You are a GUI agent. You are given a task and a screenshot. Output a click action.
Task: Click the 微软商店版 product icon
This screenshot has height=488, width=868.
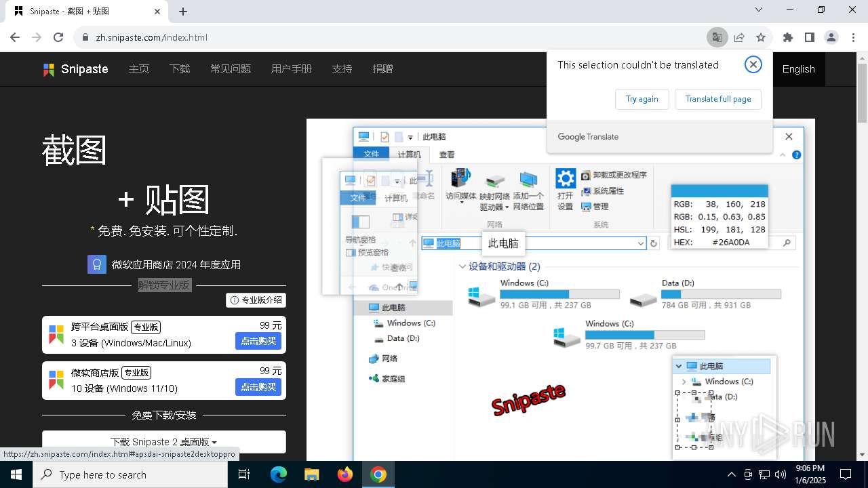coord(56,380)
